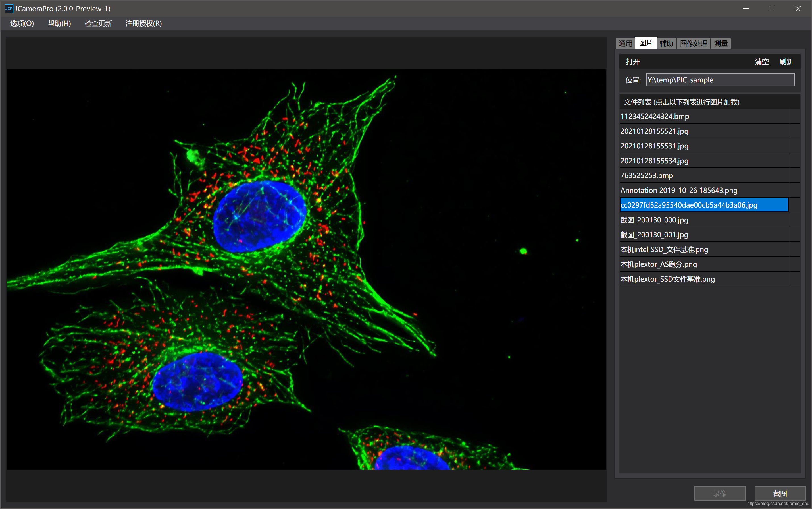
Task: Switch to the 图像处理 tab
Action: click(693, 44)
